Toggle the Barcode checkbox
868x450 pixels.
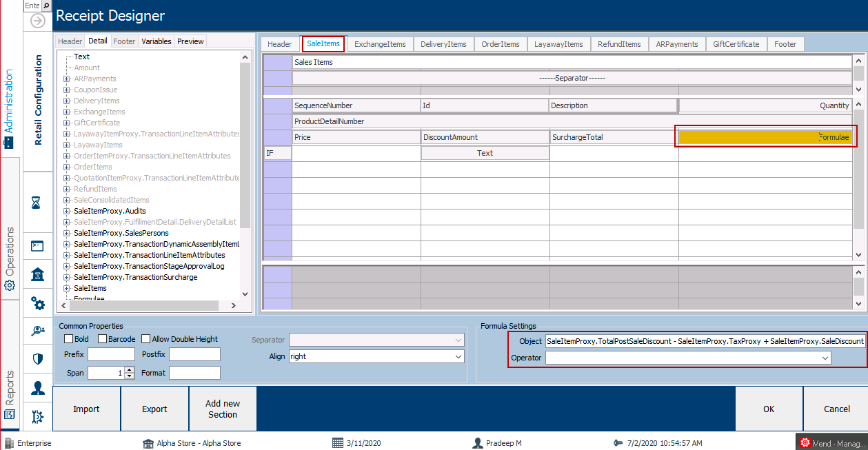(102, 339)
